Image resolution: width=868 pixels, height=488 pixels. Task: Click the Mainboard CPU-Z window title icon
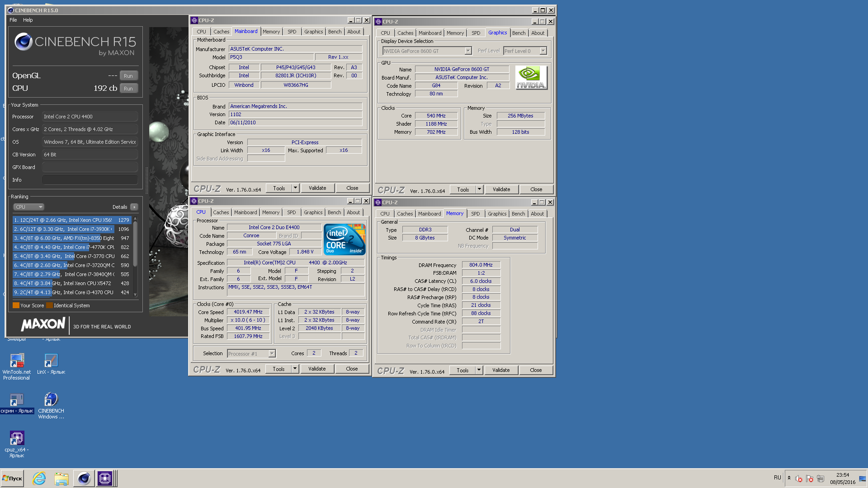pyautogui.click(x=194, y=20)
